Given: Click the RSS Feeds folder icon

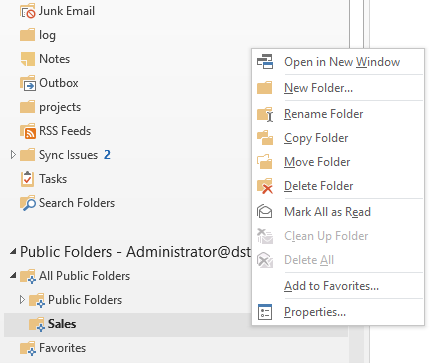Looking at the screenshot, I should (28, 131).
